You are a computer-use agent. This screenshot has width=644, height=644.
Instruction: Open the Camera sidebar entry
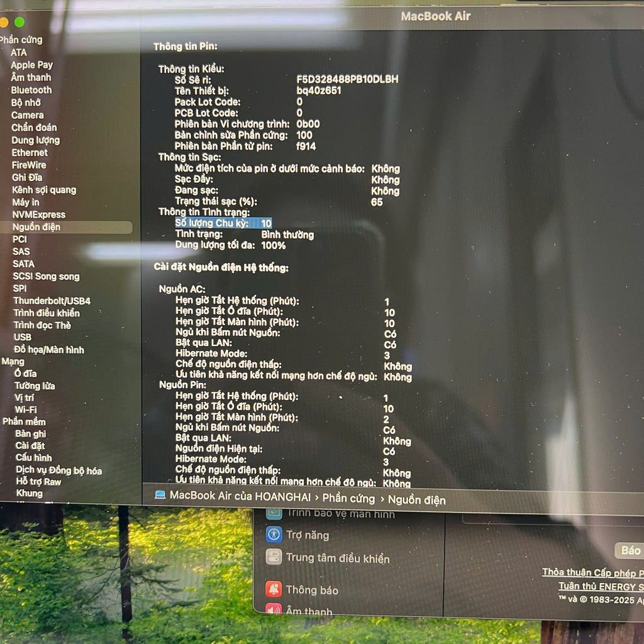click(28, 115)
